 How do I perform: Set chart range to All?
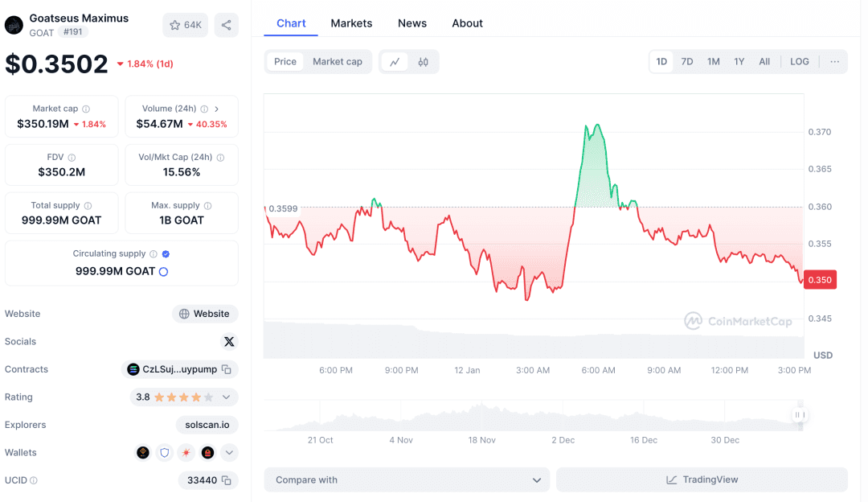click(x=764, y=61)
